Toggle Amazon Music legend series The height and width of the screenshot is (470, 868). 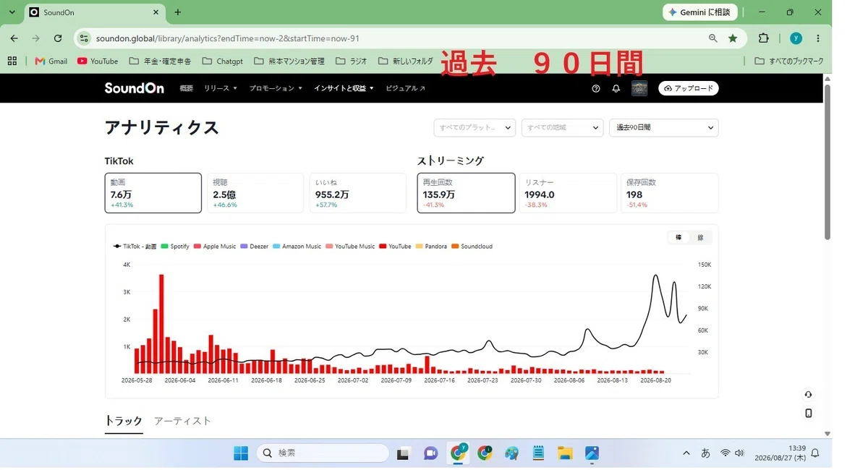[297, 247]
